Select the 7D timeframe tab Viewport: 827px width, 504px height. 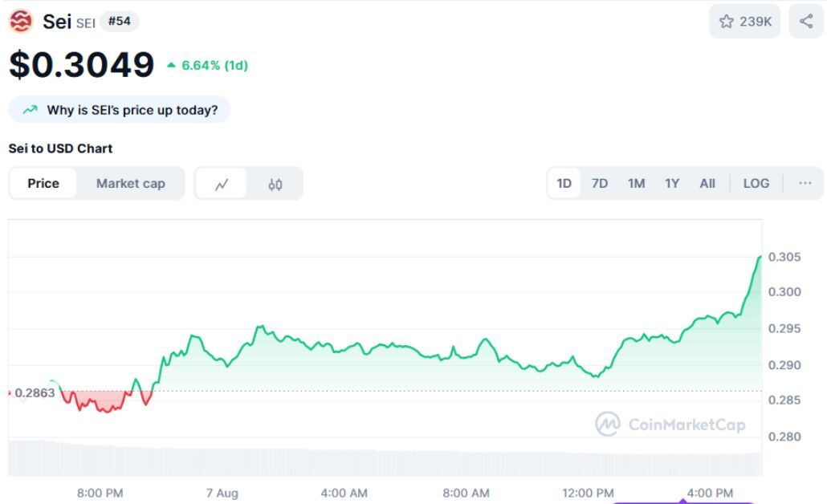601,183
